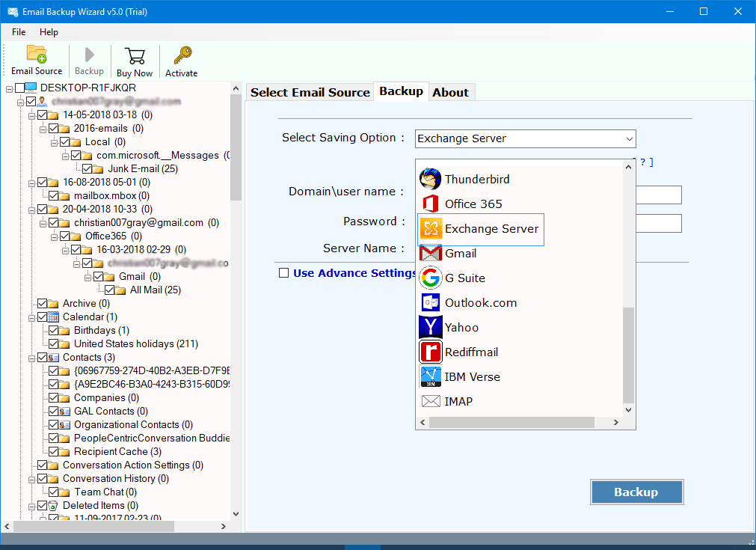Click the Password input field
Image resolution: width=756 pixels, height=550 pixels.
pos(659,224)
